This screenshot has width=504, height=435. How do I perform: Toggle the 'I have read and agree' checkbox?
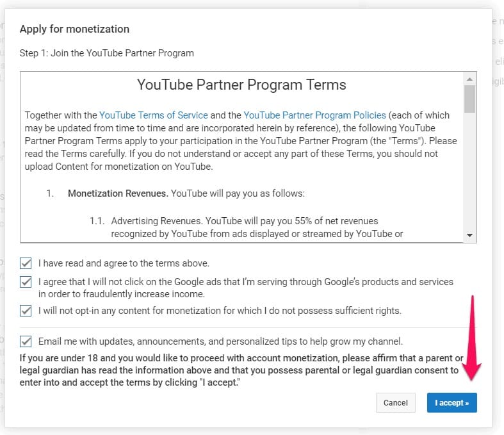click(x=26, y=263)
